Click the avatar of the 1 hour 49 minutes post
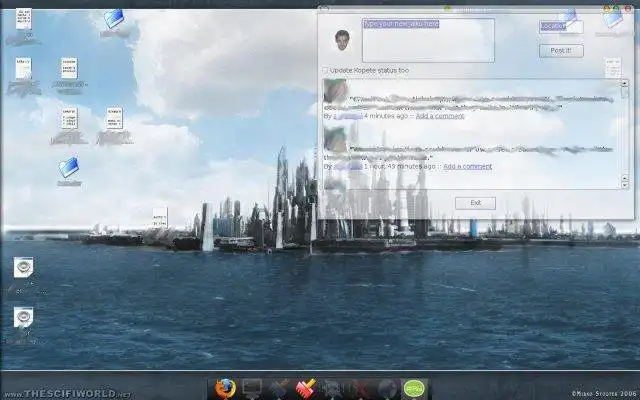The width and height of the screenshot is (640, 400). click(x=335, y=140)
